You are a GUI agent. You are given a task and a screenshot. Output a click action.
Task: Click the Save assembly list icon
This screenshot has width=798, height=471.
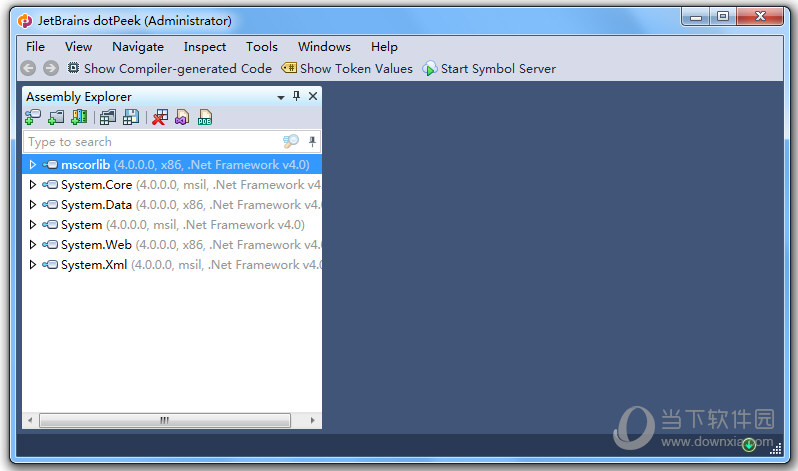[x=131, y=118]
